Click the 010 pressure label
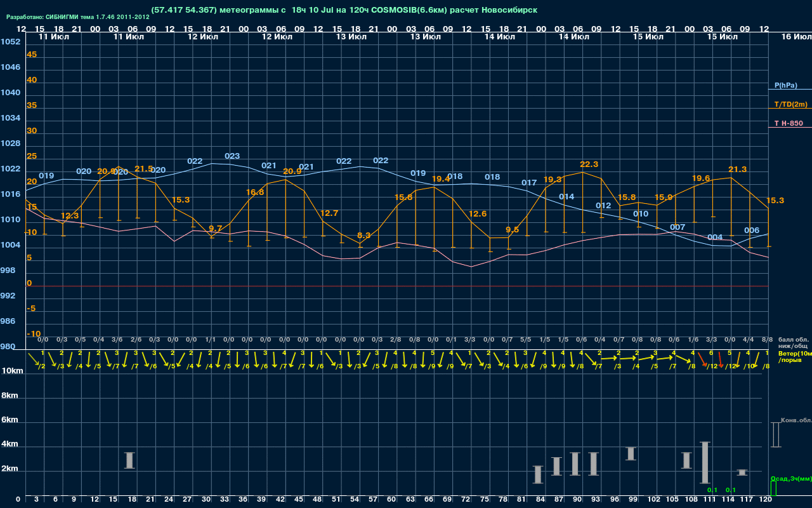 641,214
